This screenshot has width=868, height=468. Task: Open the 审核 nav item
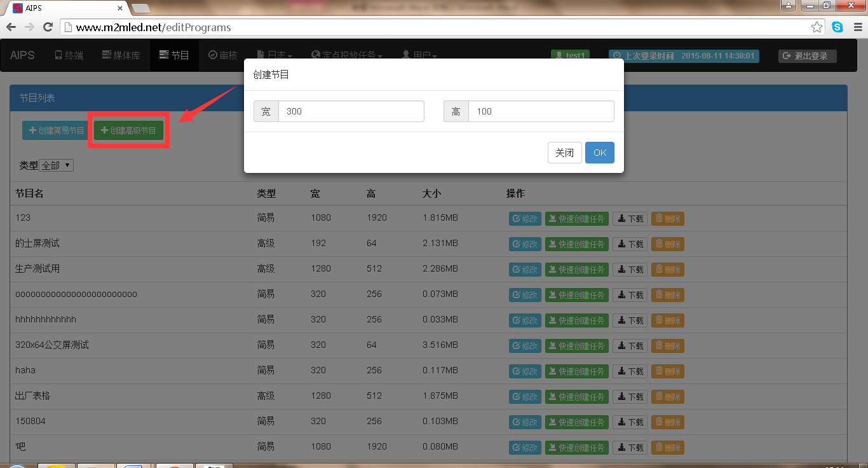222,55
